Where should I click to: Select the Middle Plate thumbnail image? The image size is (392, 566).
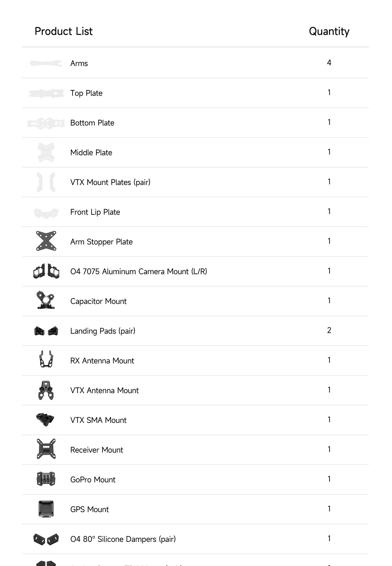(46, 152)
